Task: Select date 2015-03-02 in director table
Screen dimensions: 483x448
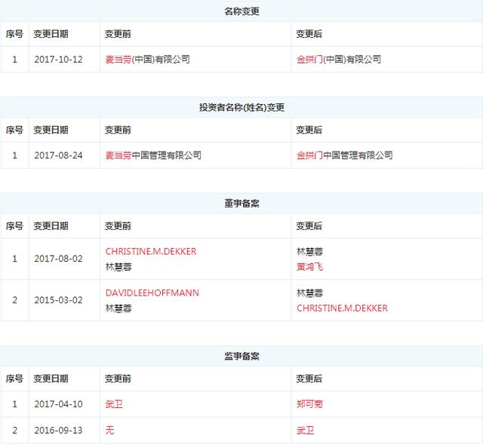Action: point(59,300)
